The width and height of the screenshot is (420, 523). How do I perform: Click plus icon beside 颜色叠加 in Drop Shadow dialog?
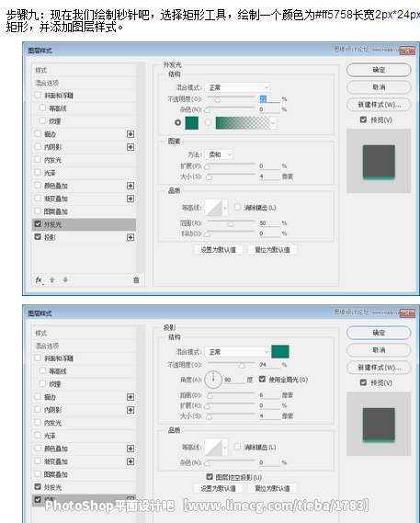pos(131,449)
